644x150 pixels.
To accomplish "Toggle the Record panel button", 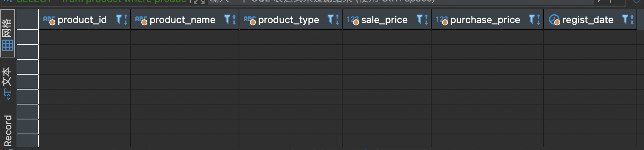I will pyautogui.click(x=7, y=131).
